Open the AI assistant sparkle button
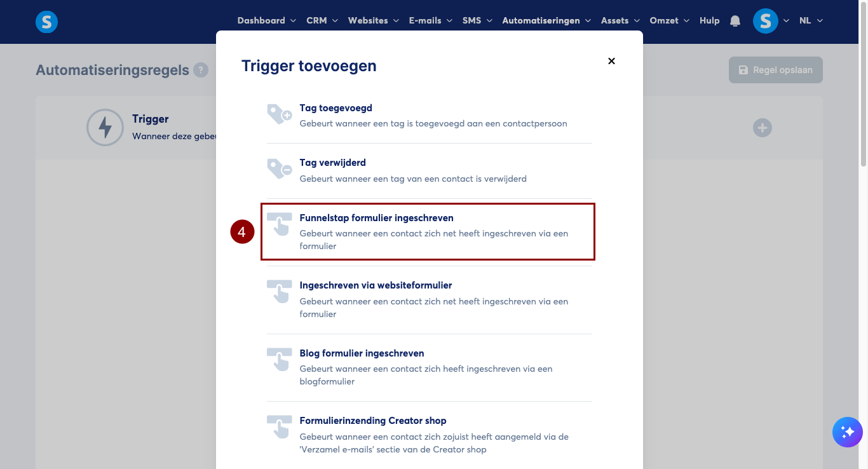Viewport: 868px width, 469px height. pos(848,433)
